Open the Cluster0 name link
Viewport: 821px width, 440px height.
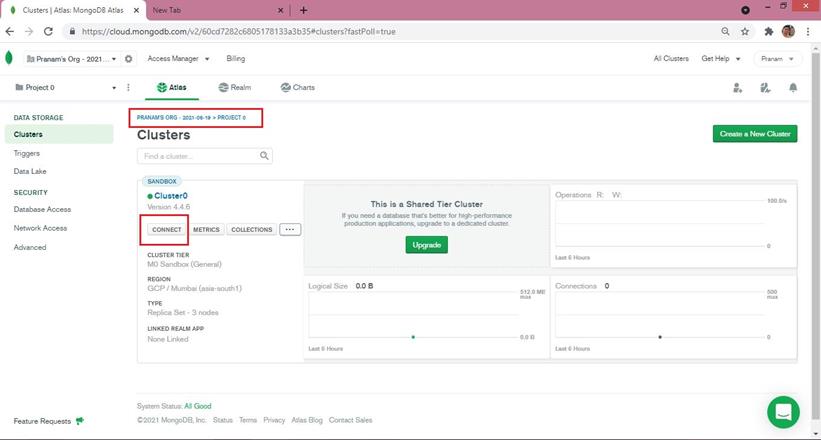(x=171, y=196)
